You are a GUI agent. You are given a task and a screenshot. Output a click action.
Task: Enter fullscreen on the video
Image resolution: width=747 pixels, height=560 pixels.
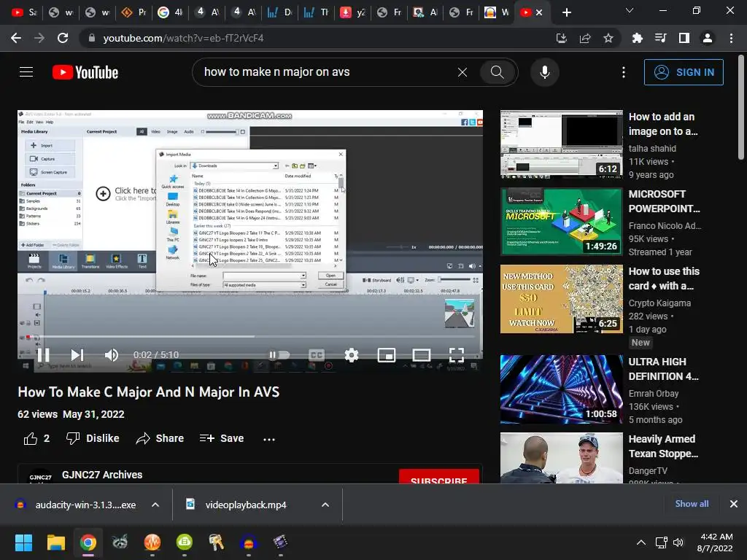tap(457, 355)
